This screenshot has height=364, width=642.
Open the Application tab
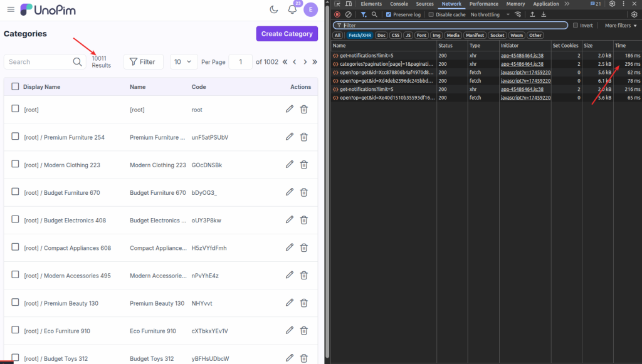click(546, 4)
